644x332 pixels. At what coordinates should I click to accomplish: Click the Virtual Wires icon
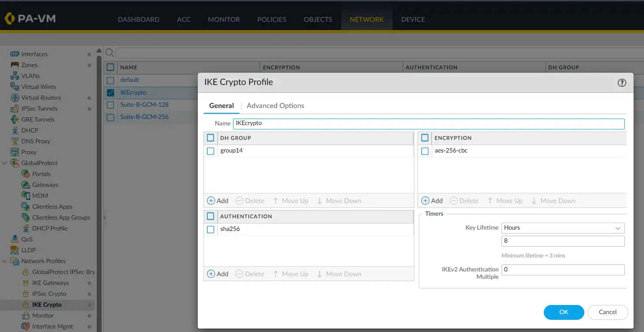tap(15, 87)
